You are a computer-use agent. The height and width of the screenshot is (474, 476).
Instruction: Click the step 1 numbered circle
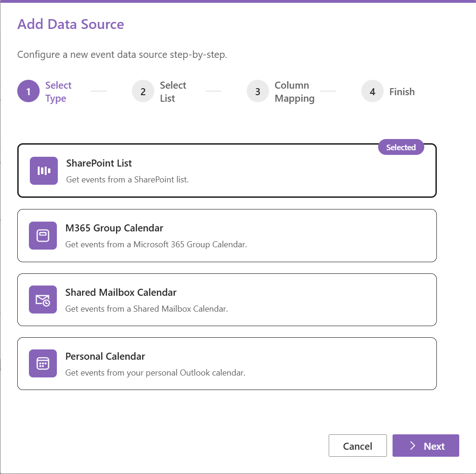(x=28, y=92)
